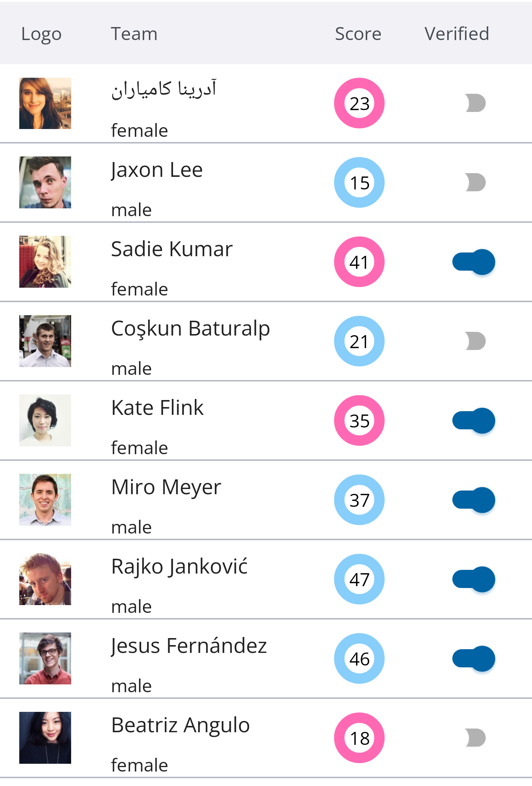
Task: Click the blue score badge showing 15
Action: click(x=359, y=182)
